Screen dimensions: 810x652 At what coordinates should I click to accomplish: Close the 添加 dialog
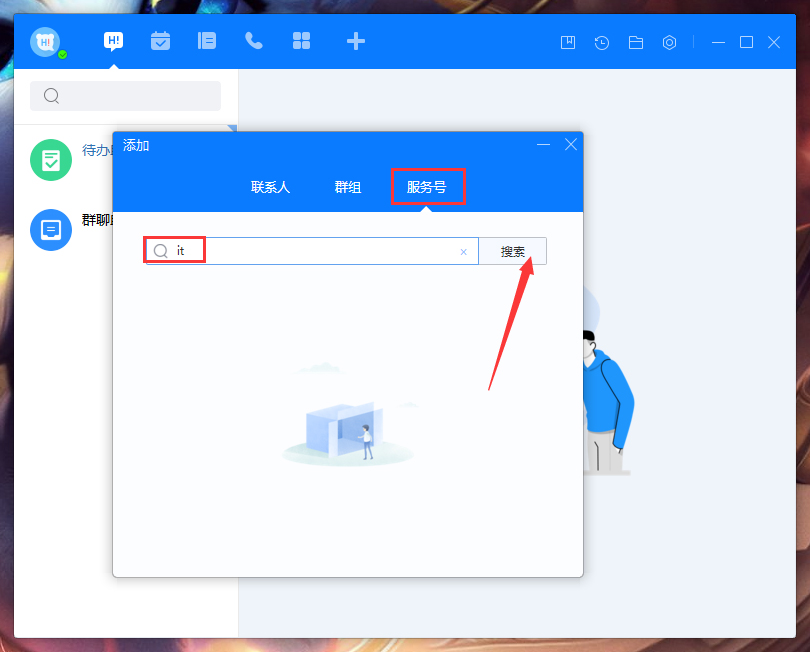click(571, 145)
